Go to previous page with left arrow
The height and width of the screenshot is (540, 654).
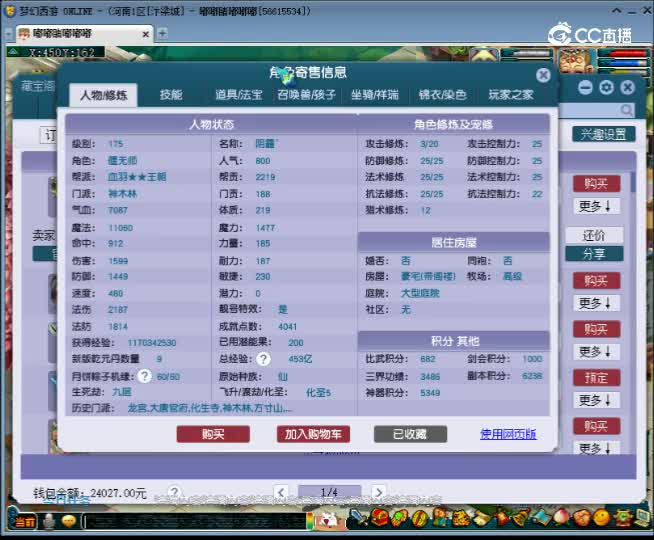pyautogui.click(x=281, y=492)
